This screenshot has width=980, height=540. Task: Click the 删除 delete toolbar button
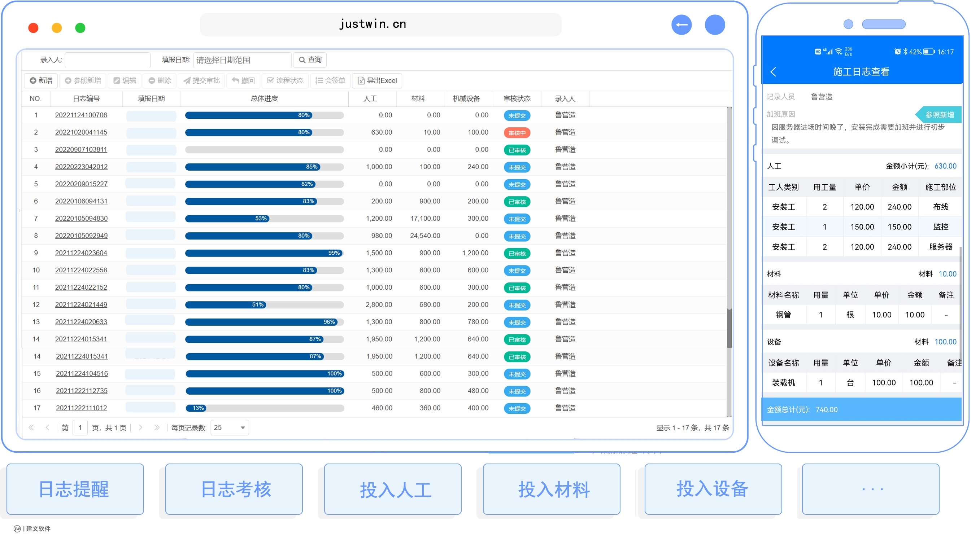tap(160, 80)
